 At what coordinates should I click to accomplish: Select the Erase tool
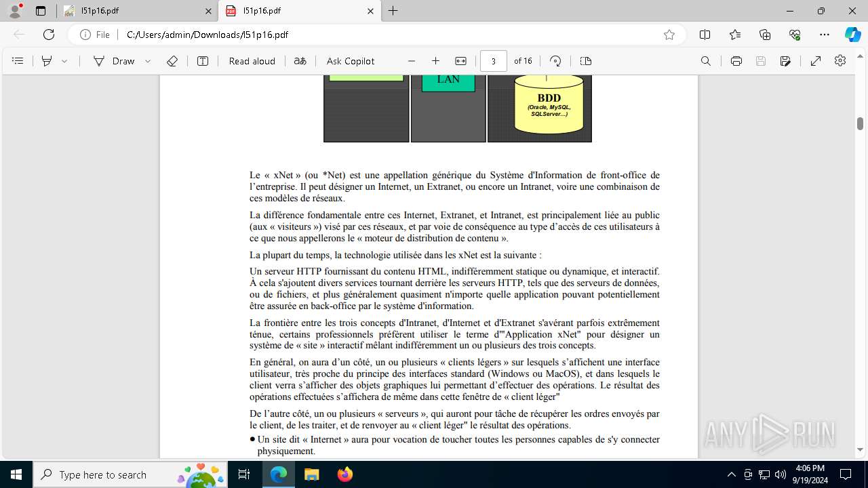(x=172, y=61)
